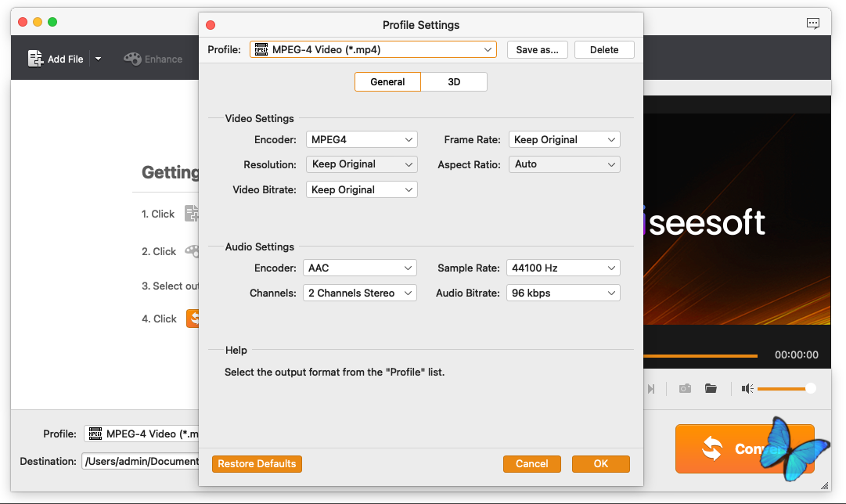This screenshot has height=504, width=846.
Task: Open the Channels 2 Channels Stereo dropdown
Action: pos(361,293)
